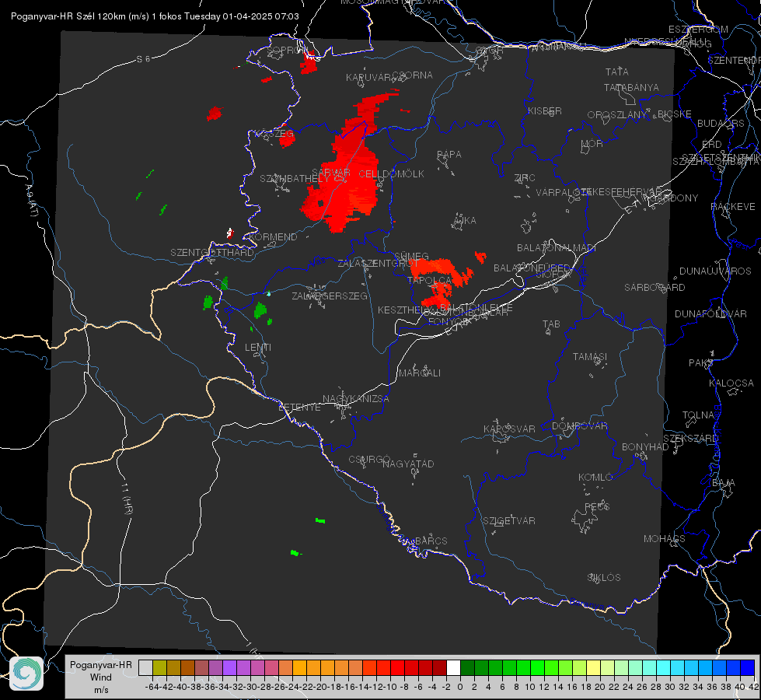Click the green echo patch just above the Lenti label
The image size is (761, 700).
pyautogui.click(x=260, y=310)
